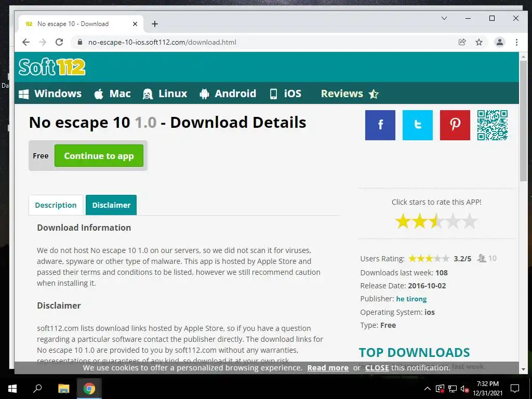
Task: Click the page vertical scrollbar thumb
Action: point(523,121)
